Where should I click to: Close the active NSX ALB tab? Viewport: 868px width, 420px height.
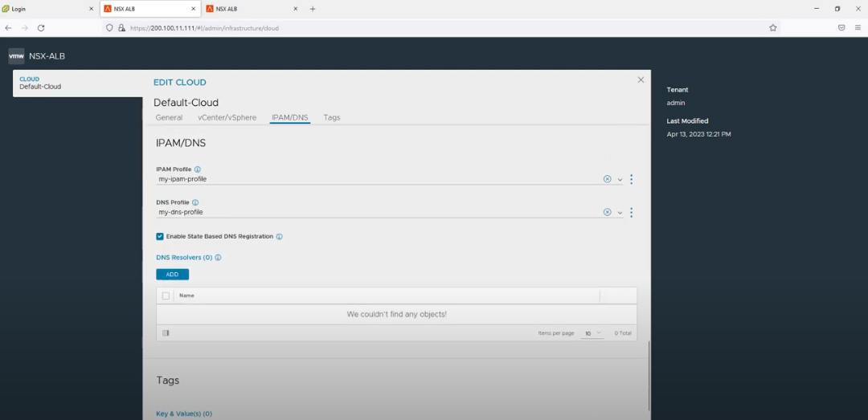click(x=193, y=9)
